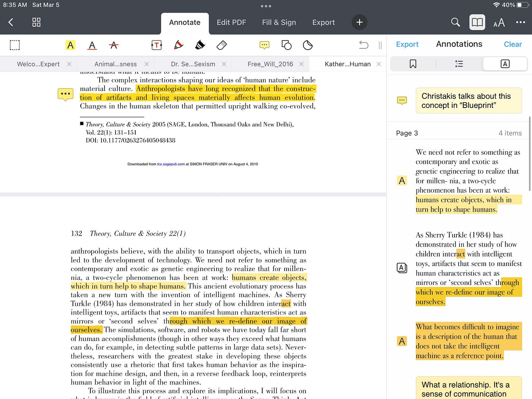Show the Bookmarks list segment
The height and width of the screenshot is (399, 532).
pos(413,64)
